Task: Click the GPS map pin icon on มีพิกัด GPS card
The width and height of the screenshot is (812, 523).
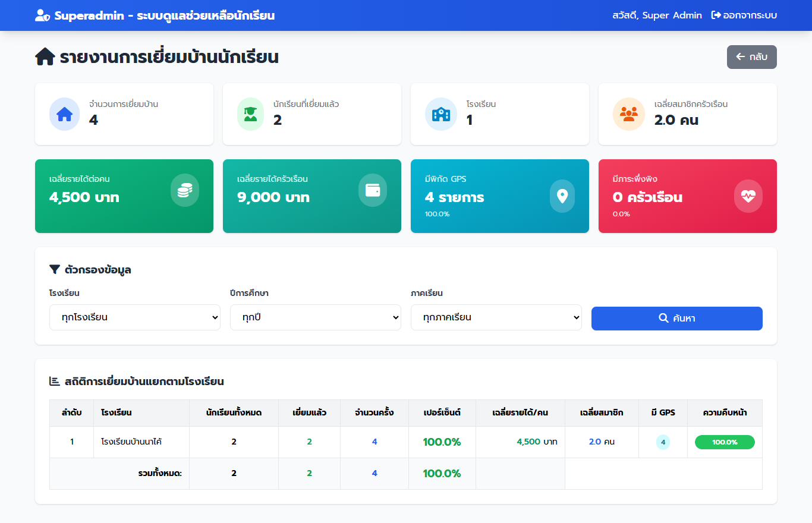Action: click(x=562, y=196)
